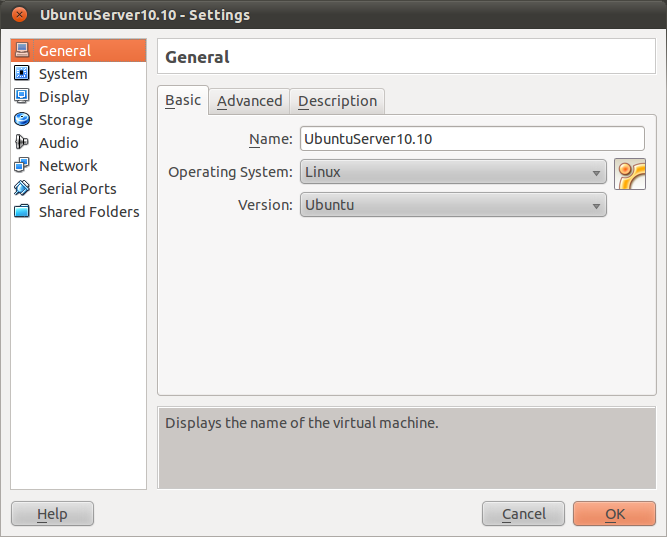Open the Operating System dropdown
The width and height of the screenshot is (667, 537).
[453, 172]
